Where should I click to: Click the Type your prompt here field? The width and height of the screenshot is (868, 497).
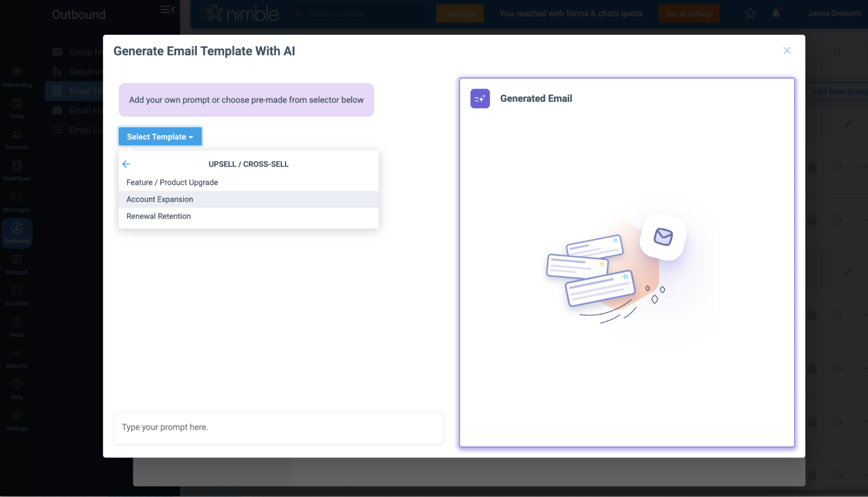pyautogui.click(x=278, y=427)
